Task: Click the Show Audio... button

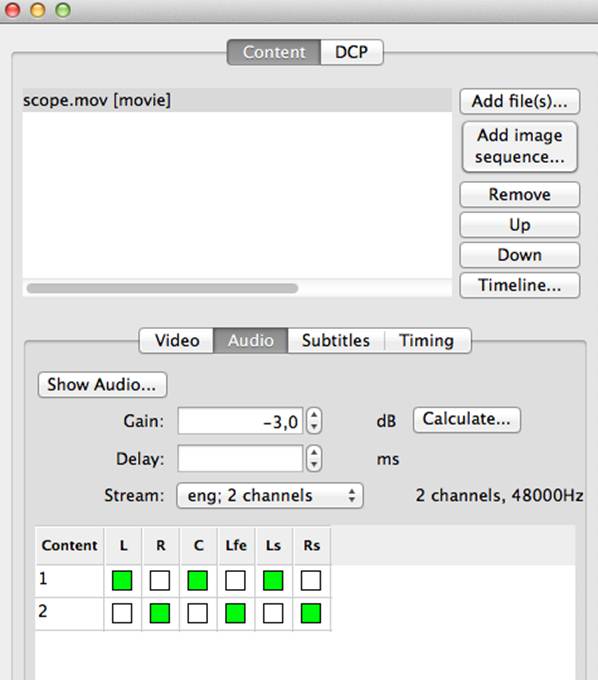Action: coord(102,385)
